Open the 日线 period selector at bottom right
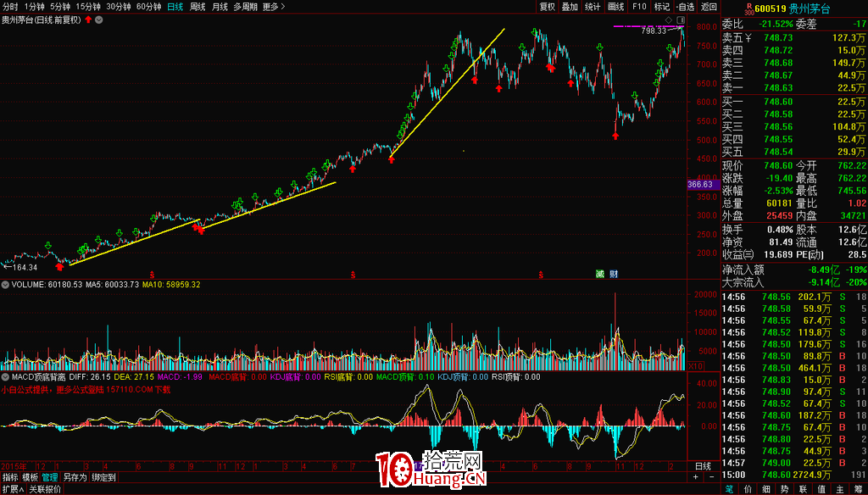The width and height of the screenshot is (868, 495). coord(703,466)
